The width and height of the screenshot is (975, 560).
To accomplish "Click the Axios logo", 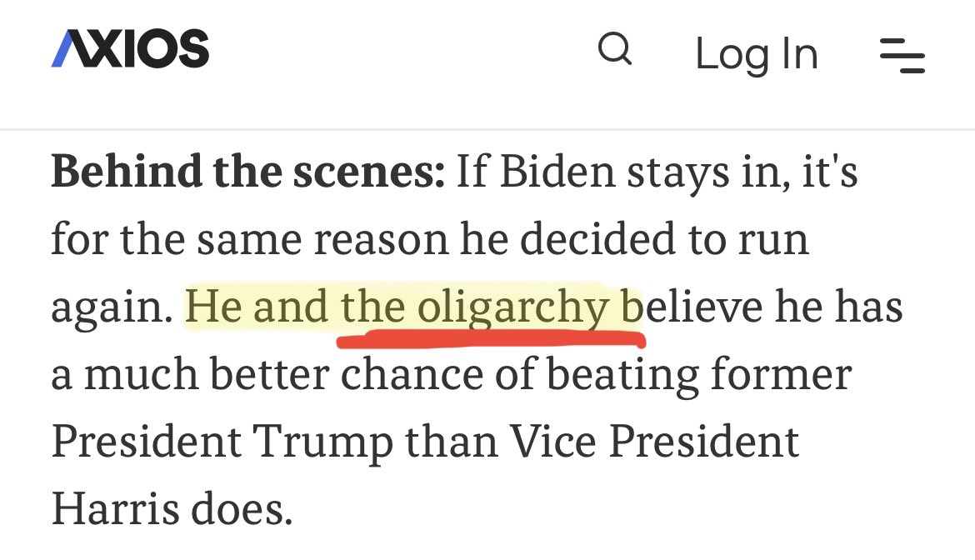I will tap(130, 49).
